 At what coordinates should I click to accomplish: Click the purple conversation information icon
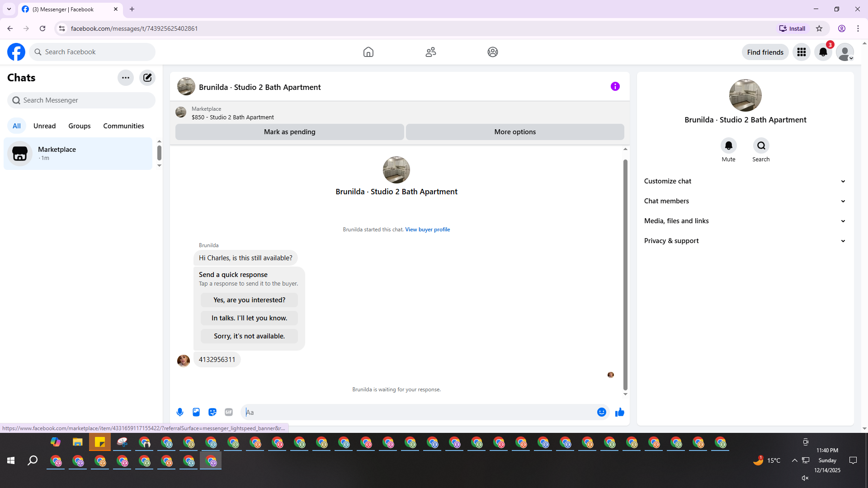[x=615, y=86]
